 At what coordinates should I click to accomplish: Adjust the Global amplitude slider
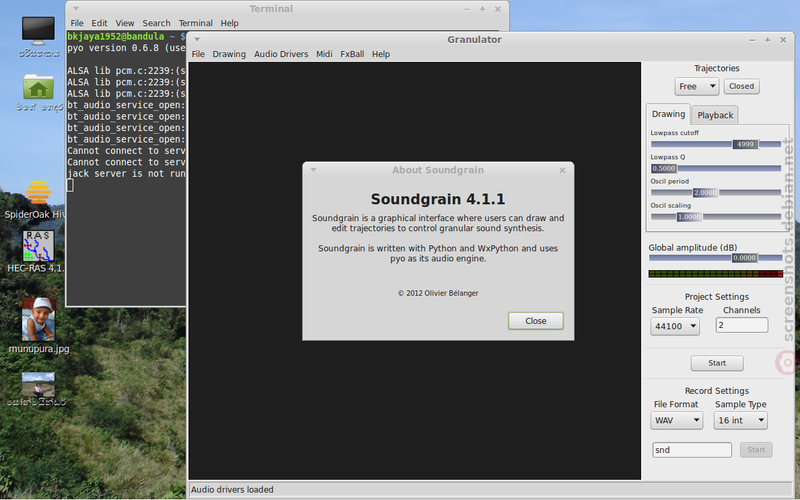tap(715, 258)
